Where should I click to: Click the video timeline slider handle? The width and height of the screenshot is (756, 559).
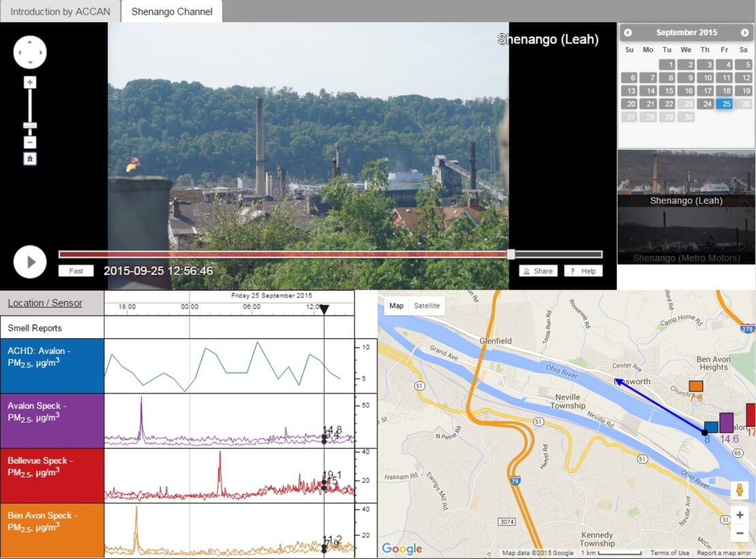point(511,254)
